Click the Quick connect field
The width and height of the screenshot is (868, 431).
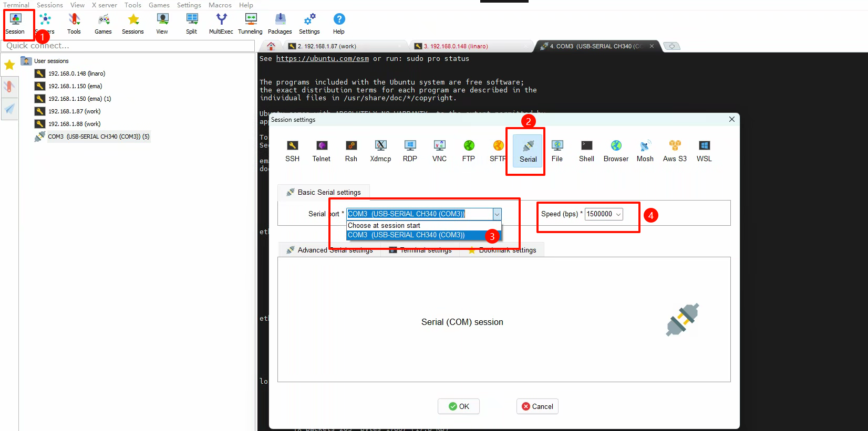click(x=128, y=46)
